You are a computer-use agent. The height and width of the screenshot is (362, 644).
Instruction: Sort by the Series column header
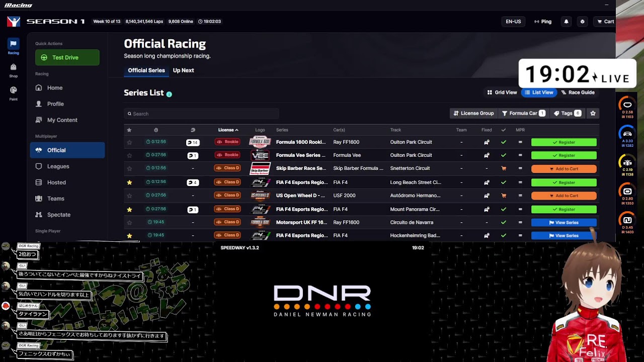click(x=282, y=130)
